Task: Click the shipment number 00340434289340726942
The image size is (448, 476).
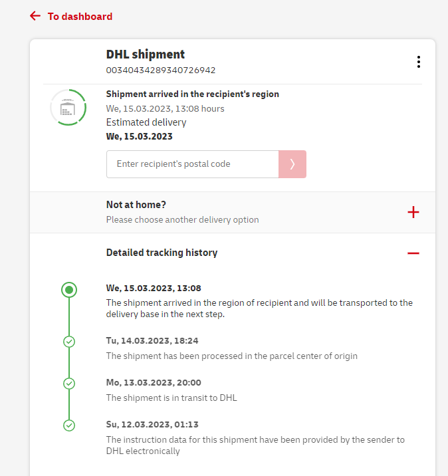Action: point(161,70)
